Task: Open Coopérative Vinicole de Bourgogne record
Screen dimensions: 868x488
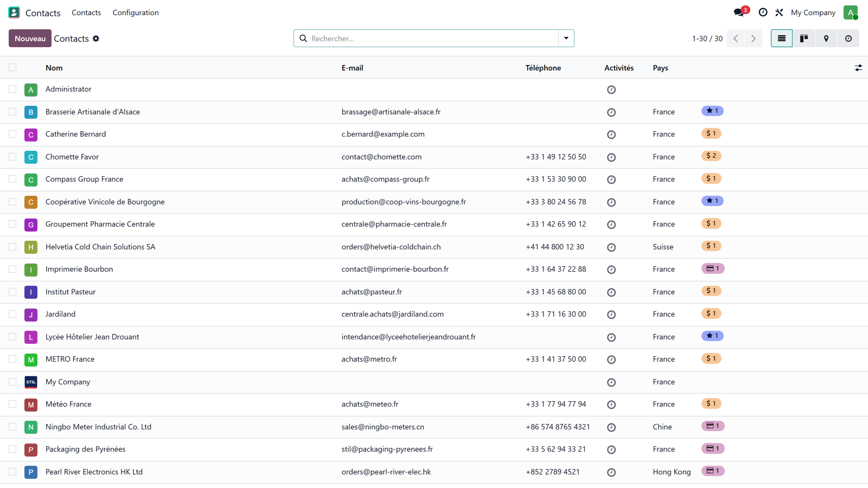Action: pos(105,202)
